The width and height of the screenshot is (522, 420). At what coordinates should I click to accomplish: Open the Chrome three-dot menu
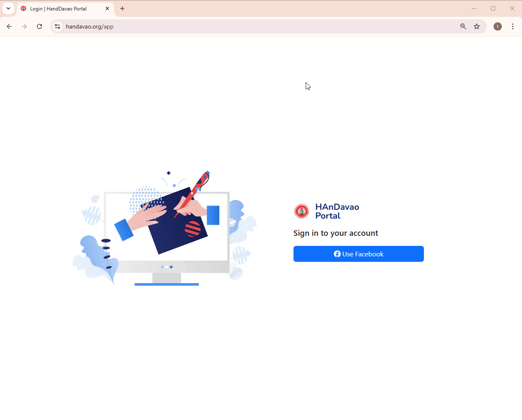[x=513, y=26]
